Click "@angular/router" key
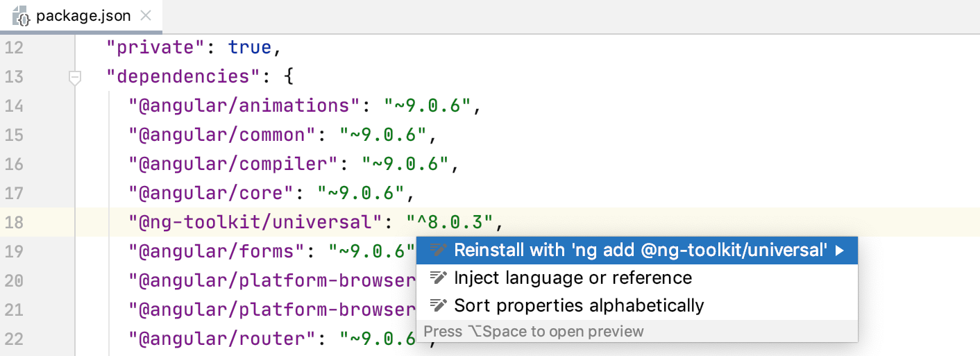This screenshot has width=980, height=356. coord(223,339)
